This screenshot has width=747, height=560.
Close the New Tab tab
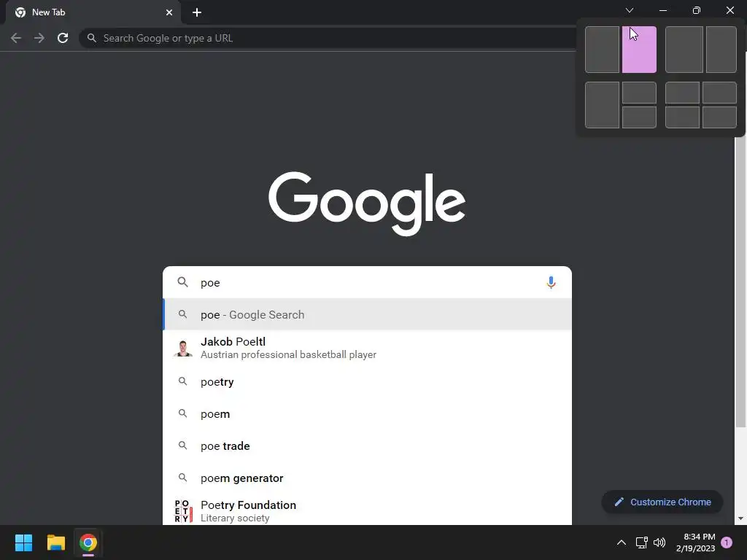click(x=169, y=12)
